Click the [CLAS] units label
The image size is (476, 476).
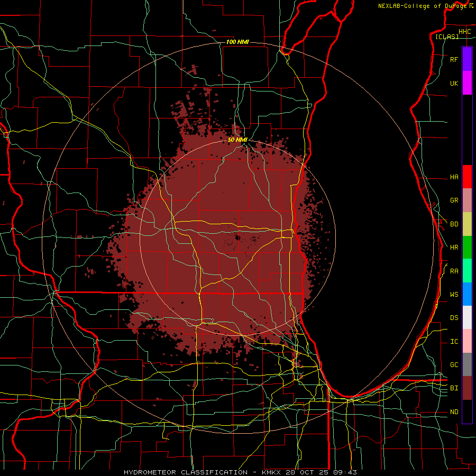(447, 37)
